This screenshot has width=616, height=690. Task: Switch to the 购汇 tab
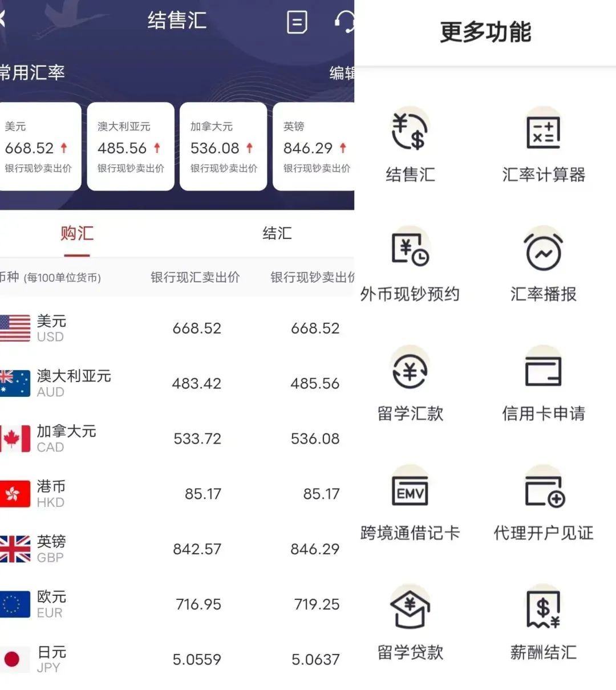coord(77,234)
